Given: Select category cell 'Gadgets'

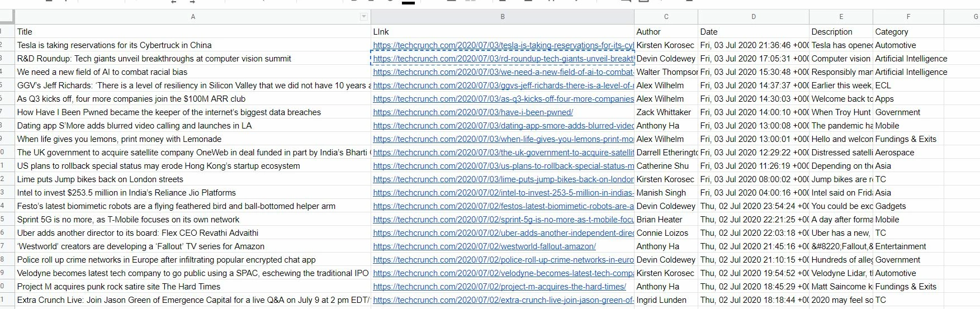Looking at the screenshot, I should pos(908,206).
